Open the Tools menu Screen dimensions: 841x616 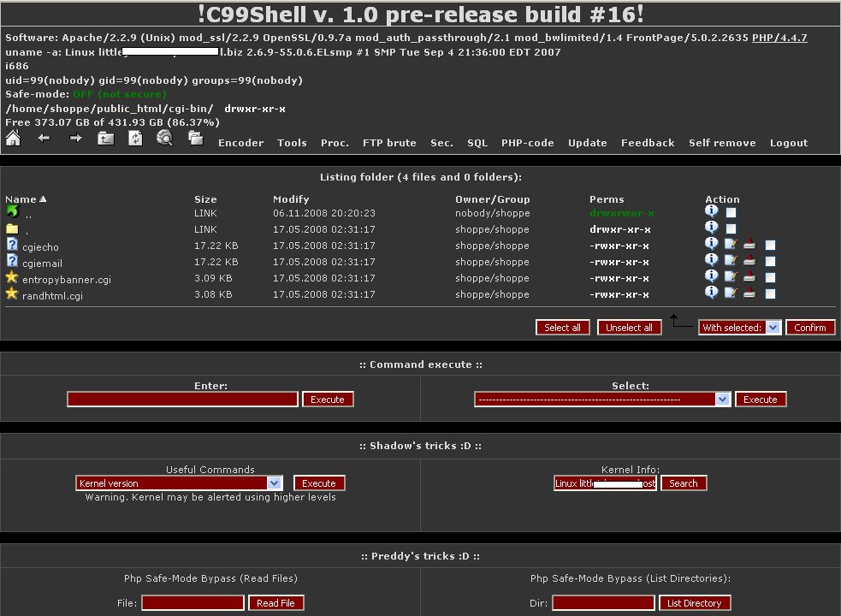(292, 143)
